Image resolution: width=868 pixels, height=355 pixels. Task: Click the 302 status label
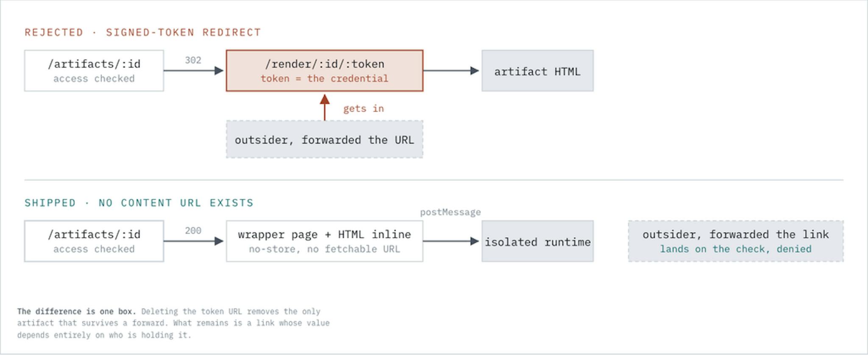193,60
